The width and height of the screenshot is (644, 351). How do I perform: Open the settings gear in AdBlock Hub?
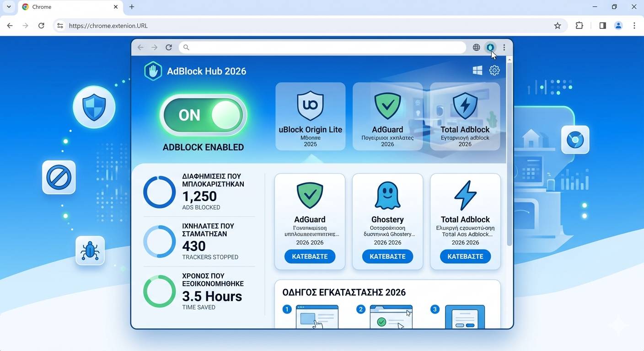494,70
